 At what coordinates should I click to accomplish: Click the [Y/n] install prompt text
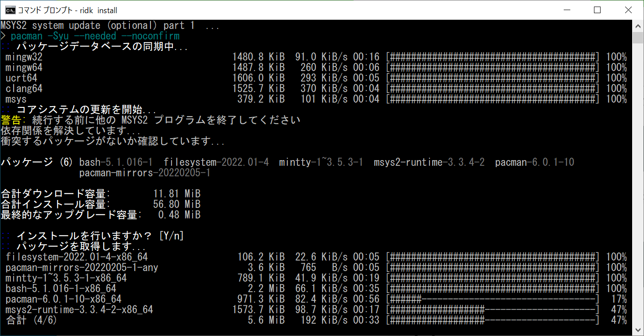pyautogui.click(x=171, y=236)
